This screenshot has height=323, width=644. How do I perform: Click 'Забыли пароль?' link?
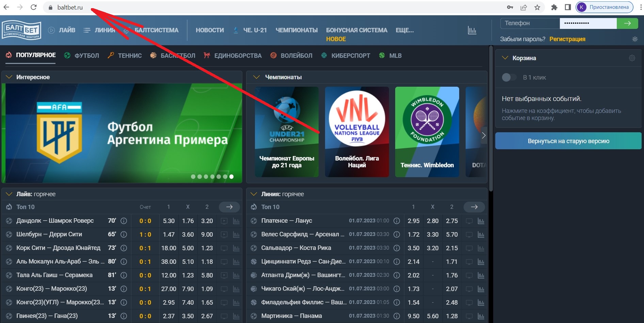coord(522,39)
